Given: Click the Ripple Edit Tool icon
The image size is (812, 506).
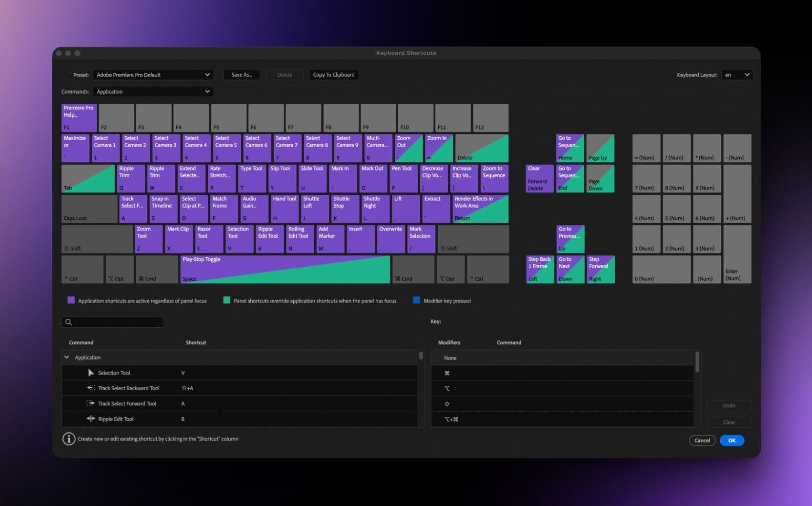Looking at the screenshot, I should 91,419.
